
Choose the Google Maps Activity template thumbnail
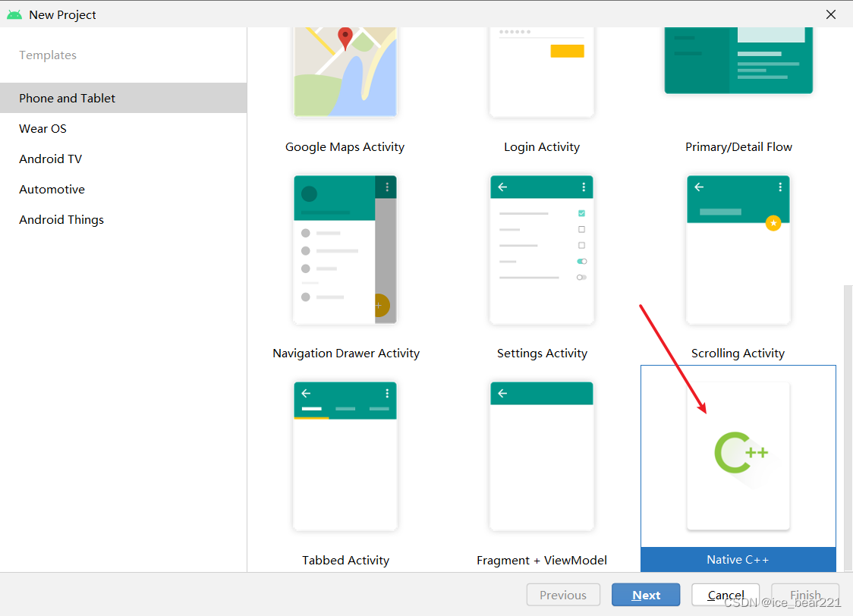point(345,72)
